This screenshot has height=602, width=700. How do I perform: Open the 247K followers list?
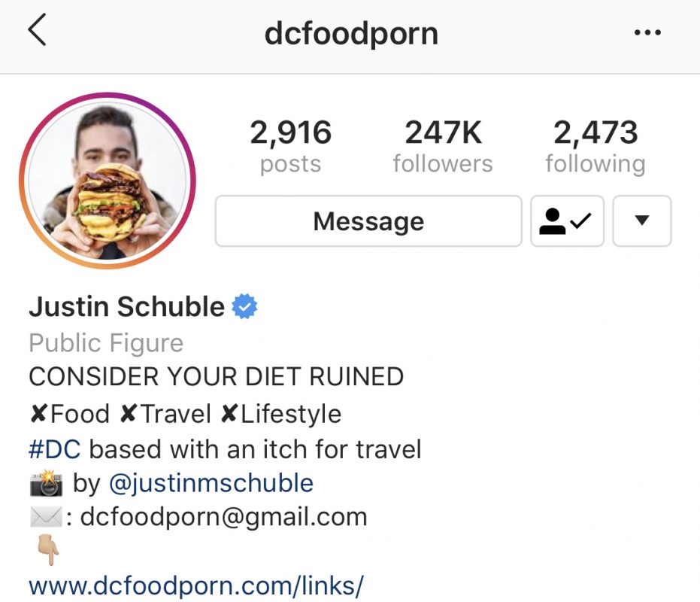[443, 146]
